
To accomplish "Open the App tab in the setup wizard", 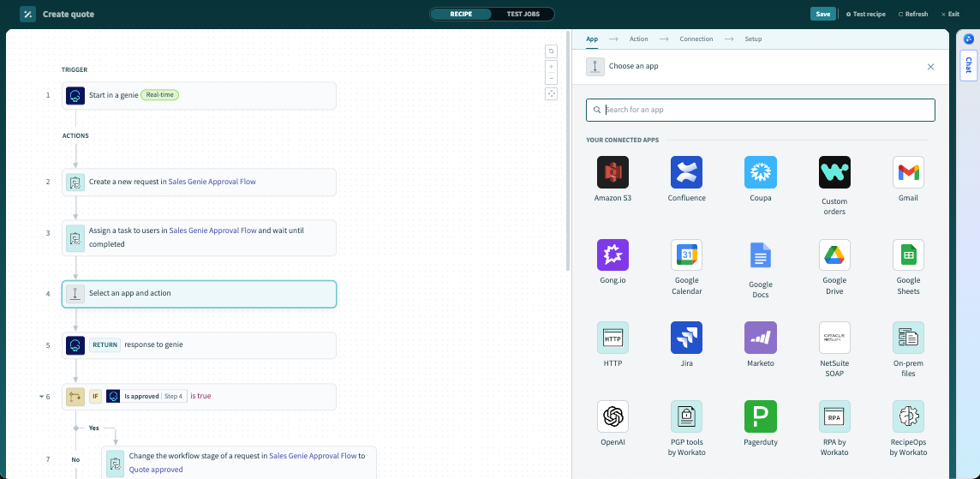I will (592, 39).
